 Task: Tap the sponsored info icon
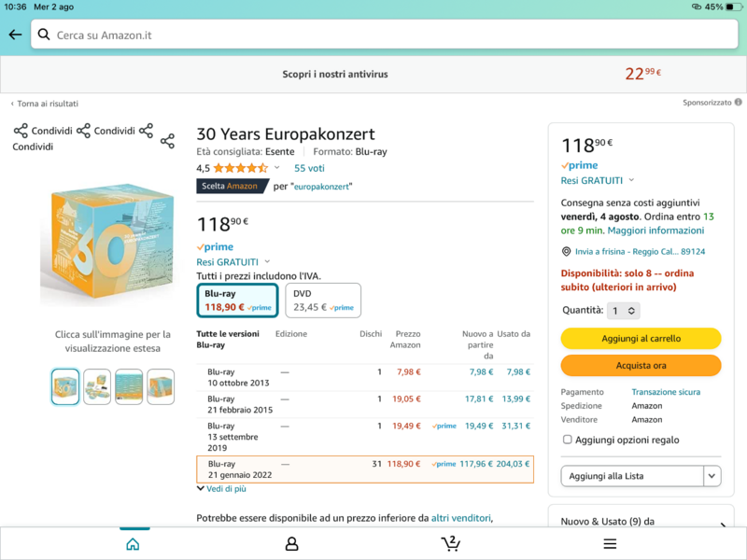[x=739, y=103]
